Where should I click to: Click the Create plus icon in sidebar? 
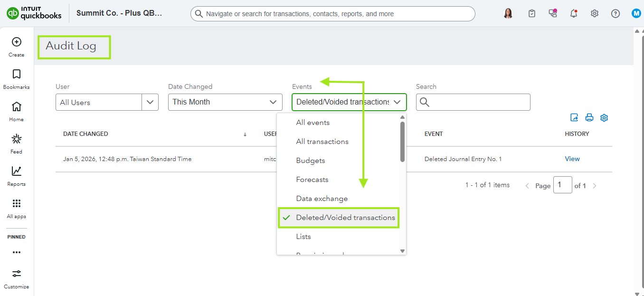17,42
